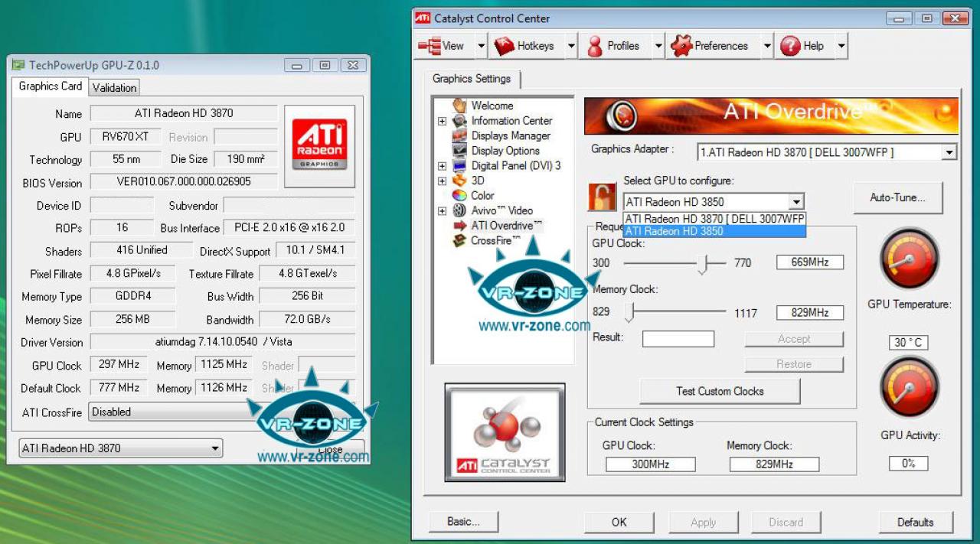The width and height of the screenshot is (980, 544).
Task: Click the ATI Catalyst Control Center logo thumbnail
Action: pos(505,432)
